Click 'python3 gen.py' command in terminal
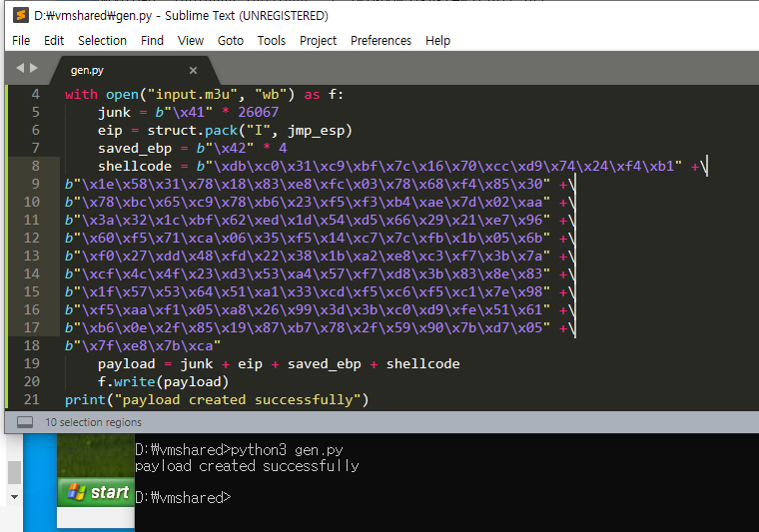 [x=287, y=450]
